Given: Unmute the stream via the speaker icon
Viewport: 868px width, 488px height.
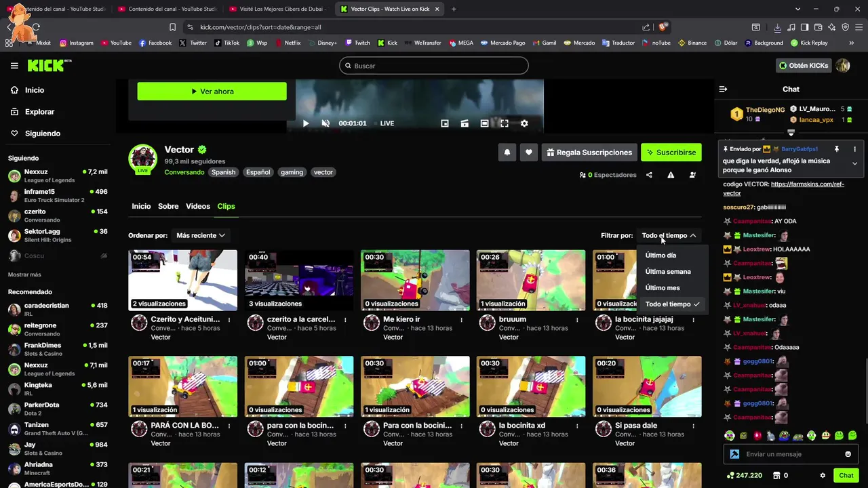Looking at the screenshot, I should tap(325, 123).
